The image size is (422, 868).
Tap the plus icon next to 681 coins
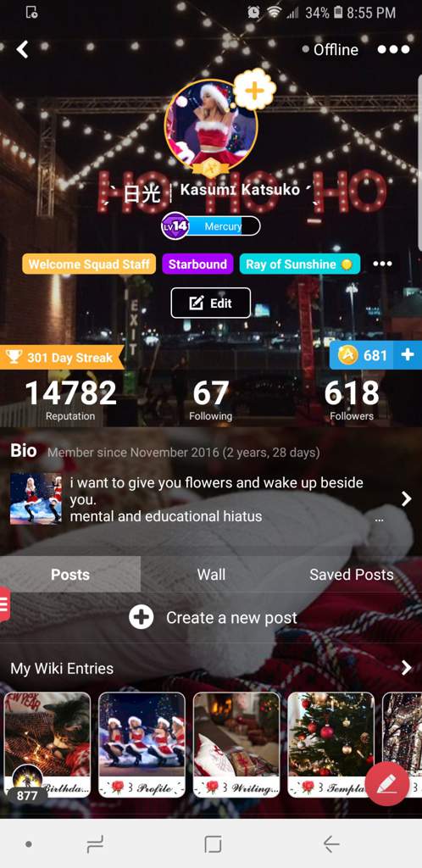[x=408, y=355]
